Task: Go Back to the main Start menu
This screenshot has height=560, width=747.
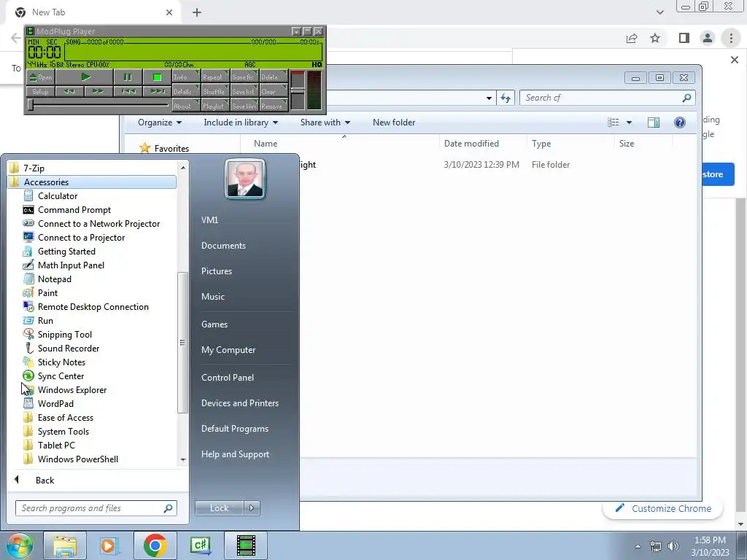Action: pyautogui.click(x=44, y=480)
